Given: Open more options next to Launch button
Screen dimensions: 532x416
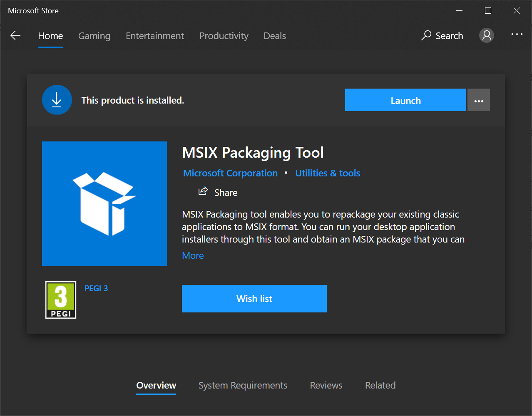Looking at the screenshot, I should click(478, 100).
